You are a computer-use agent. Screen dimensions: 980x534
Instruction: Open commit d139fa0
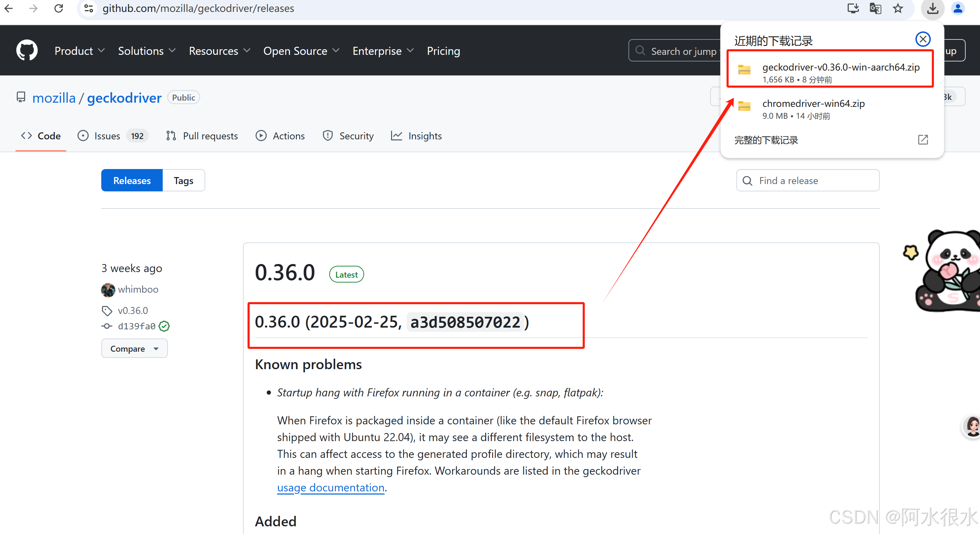pos(137,326)
